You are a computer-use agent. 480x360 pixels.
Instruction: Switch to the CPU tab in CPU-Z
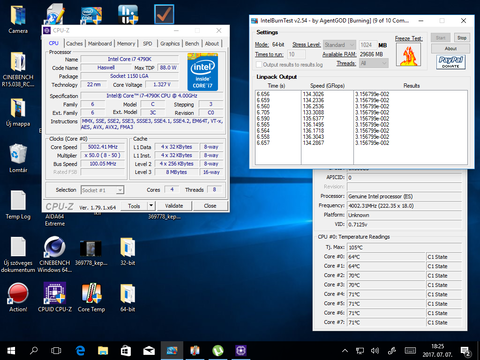54,43
